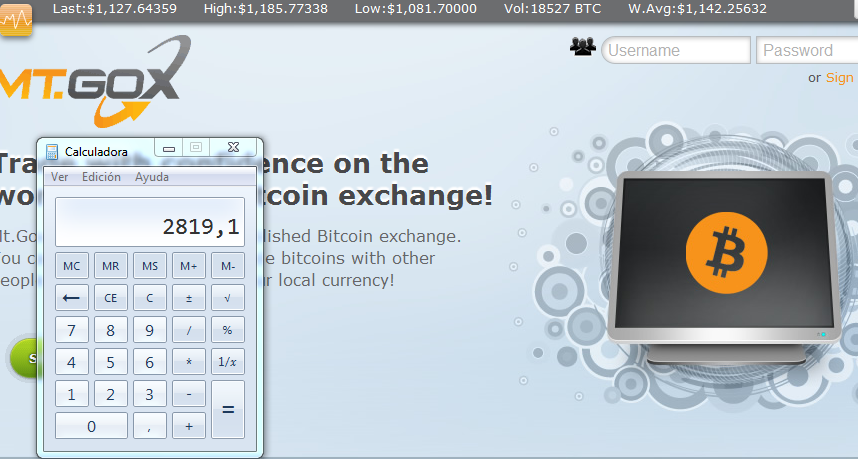The height and width of the screenshot is (459, 858).
Task: Click the plus button in Calculadora
Action: (189, 426)
